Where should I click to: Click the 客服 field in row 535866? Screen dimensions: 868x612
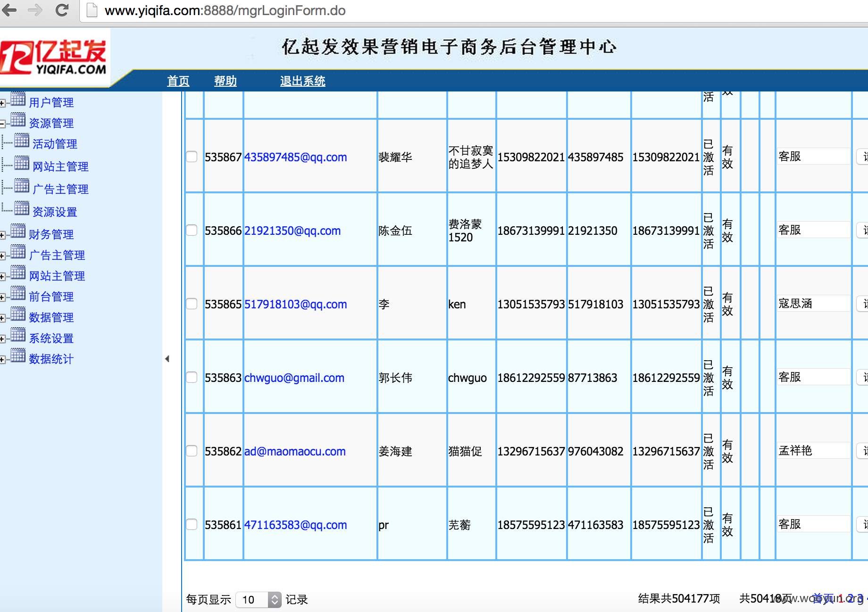point(813,230)
